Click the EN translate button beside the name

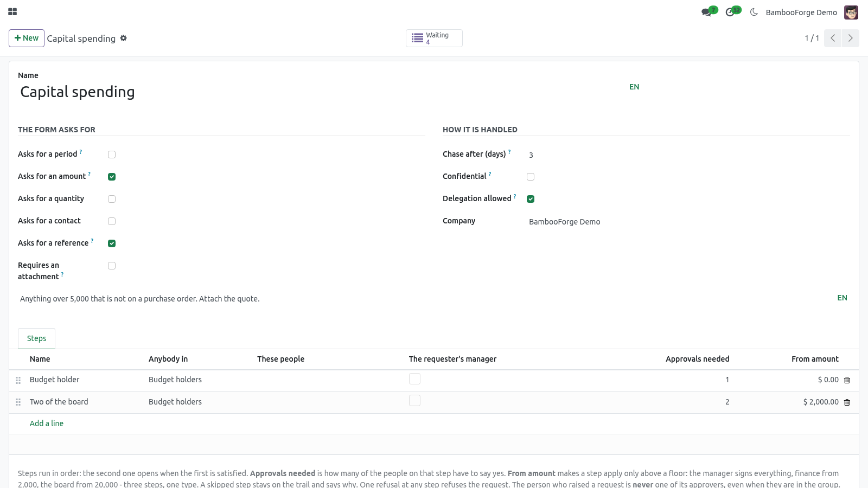tap(634, 87)
